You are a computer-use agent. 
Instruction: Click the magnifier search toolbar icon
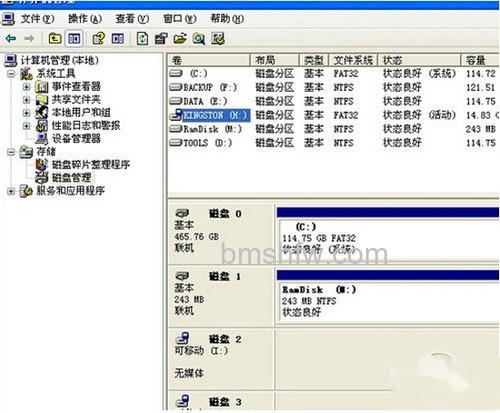199,38
